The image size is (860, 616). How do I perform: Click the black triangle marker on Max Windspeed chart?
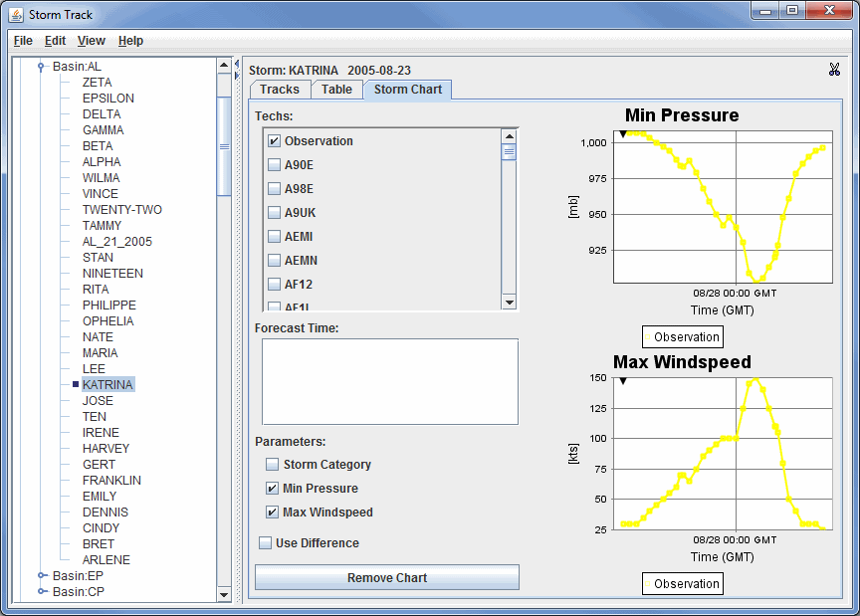click(x=623, y=381)
